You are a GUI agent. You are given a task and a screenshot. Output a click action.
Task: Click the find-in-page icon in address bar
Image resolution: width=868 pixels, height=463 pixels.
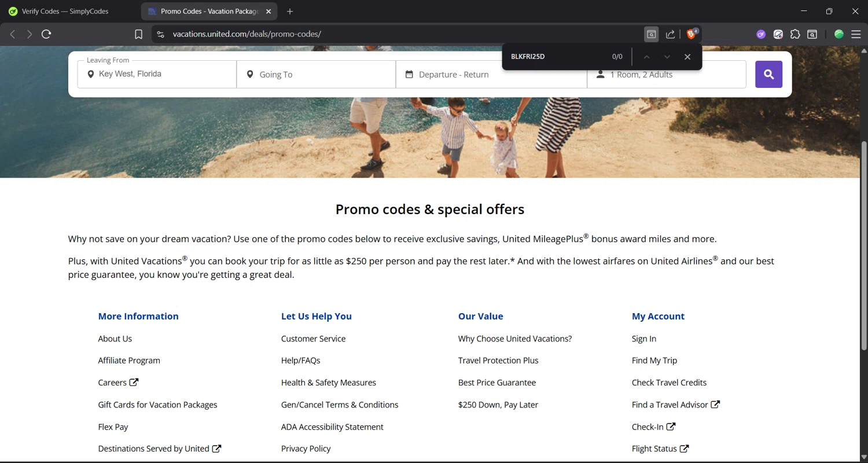[x=651, y=34]
